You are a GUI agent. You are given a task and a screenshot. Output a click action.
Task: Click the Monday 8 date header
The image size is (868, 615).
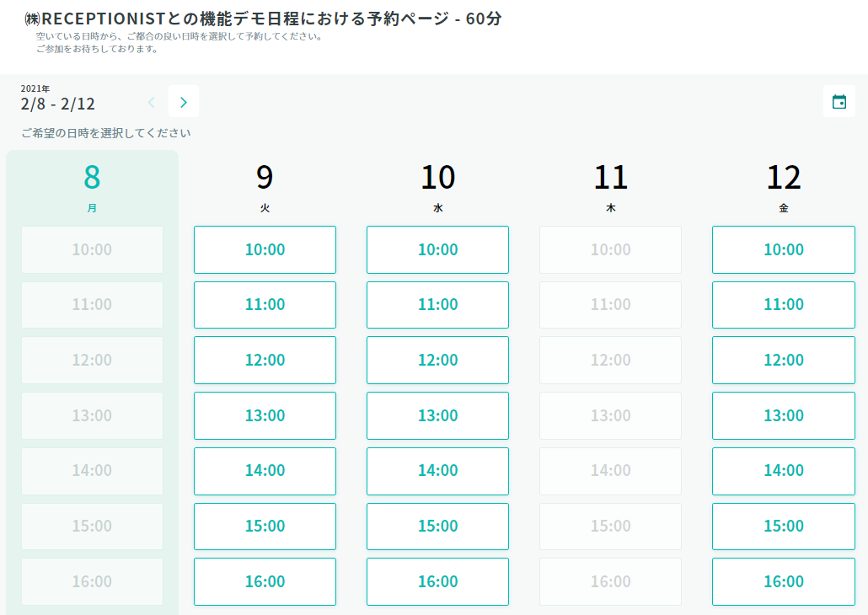click(92, 185)
